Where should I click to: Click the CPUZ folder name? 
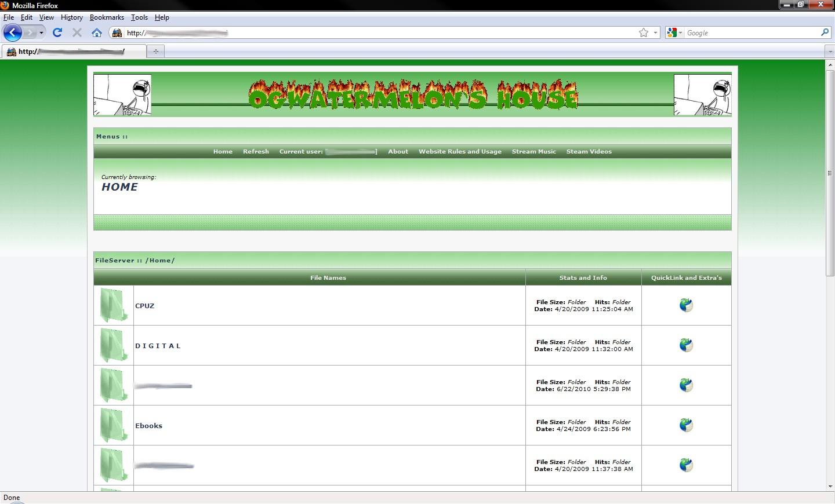(x=144, y=306)
